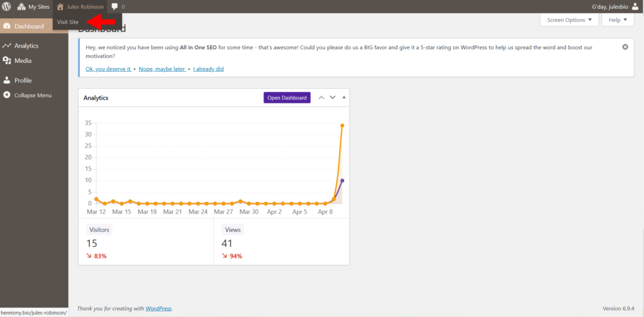Click the Analytics sidebar icon
This screenshot has width=644, height=317.
tap(7, 46)
